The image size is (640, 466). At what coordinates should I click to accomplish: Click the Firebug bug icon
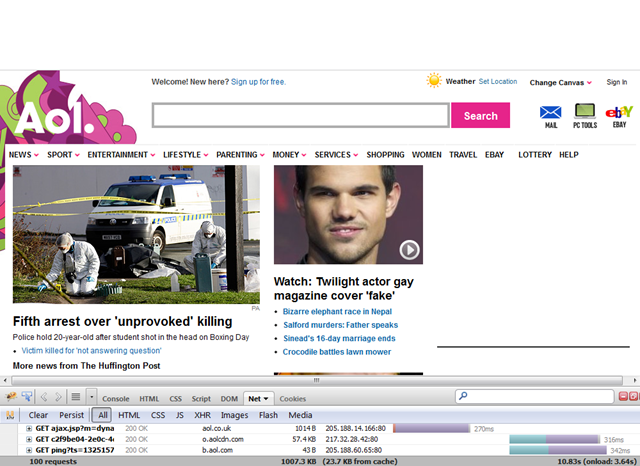click(9, 398)
